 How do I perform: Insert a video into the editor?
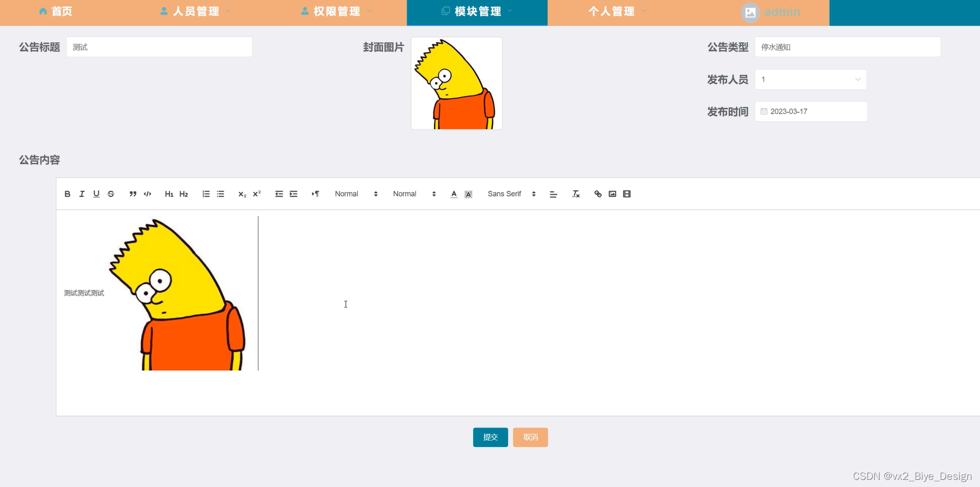coord(627,194)
